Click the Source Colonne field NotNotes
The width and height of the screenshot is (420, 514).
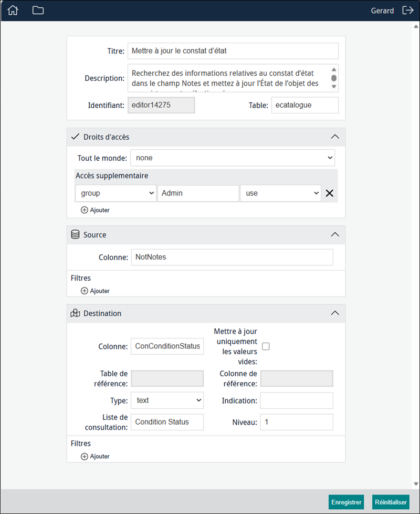click(x=232, y=257)
